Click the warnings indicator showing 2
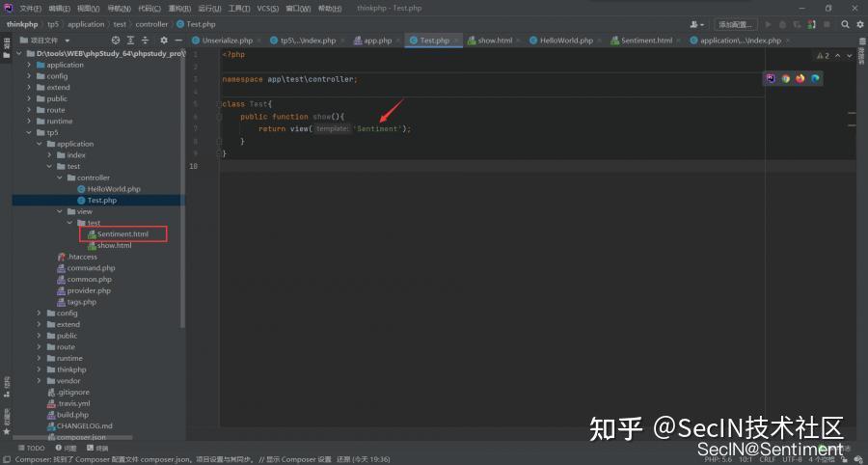This screenshot has height=465, width=868. (x=823, y=56)
